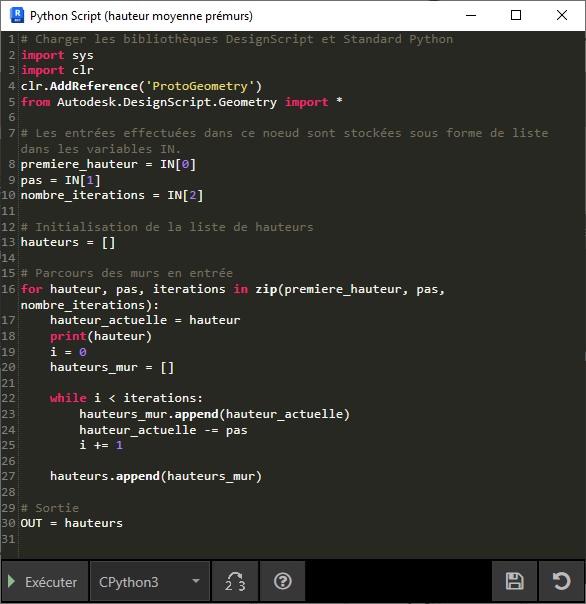Place cursor on 'pas = IN[1]' line
This screenshot has width=586, height=604.
coord(60,180)
